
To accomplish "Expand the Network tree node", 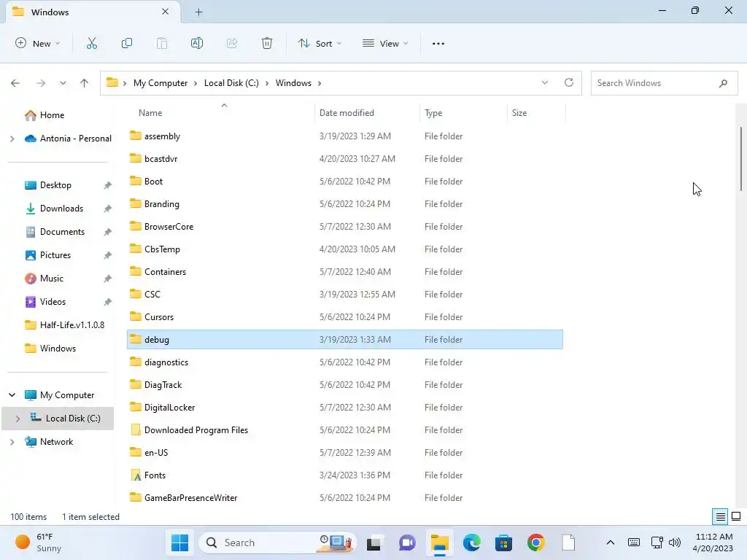I will click(12, 442).
